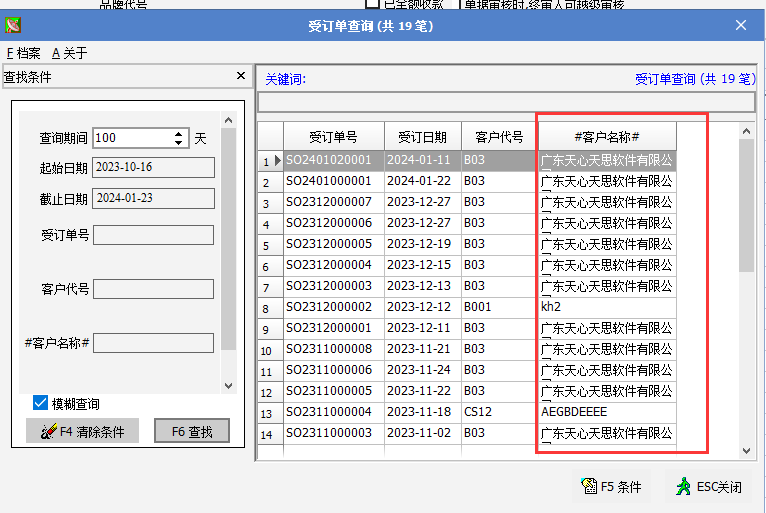766x513 pixels.
Task: Sort by 受订日期 column header
Action: click(x=422, y=137)
